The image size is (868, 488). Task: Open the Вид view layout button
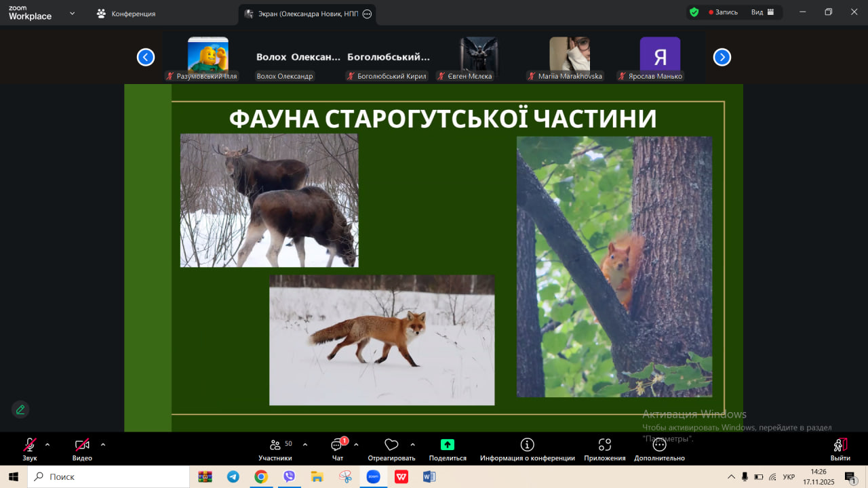[763, 12]
